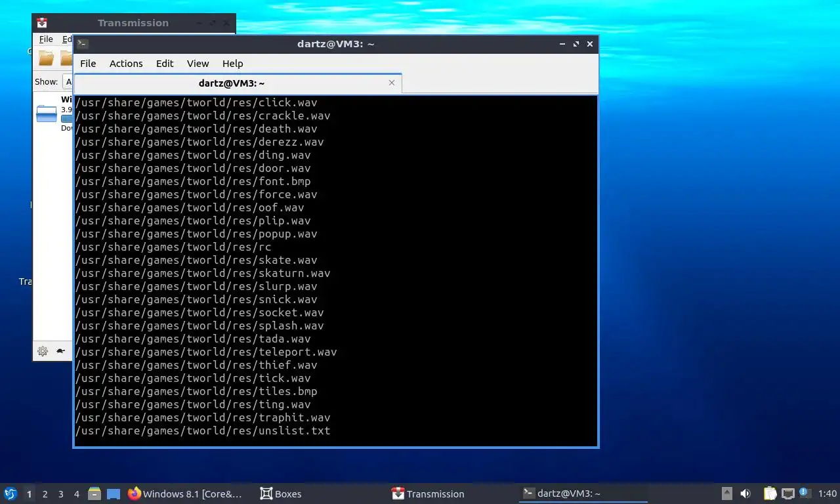Click the tick.wav path line in terminal
840x504 pixels.
pyautogui.click(x=193, y=379)
